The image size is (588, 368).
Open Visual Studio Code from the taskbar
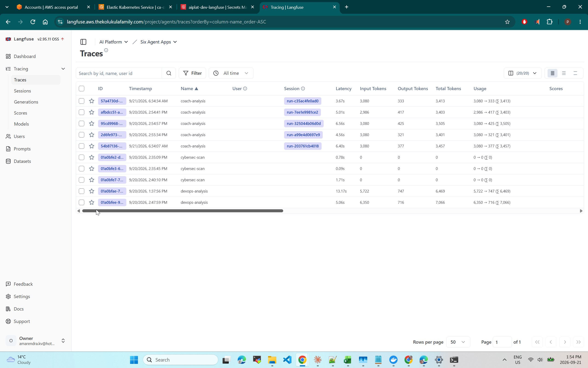click(x=287, y=360)
